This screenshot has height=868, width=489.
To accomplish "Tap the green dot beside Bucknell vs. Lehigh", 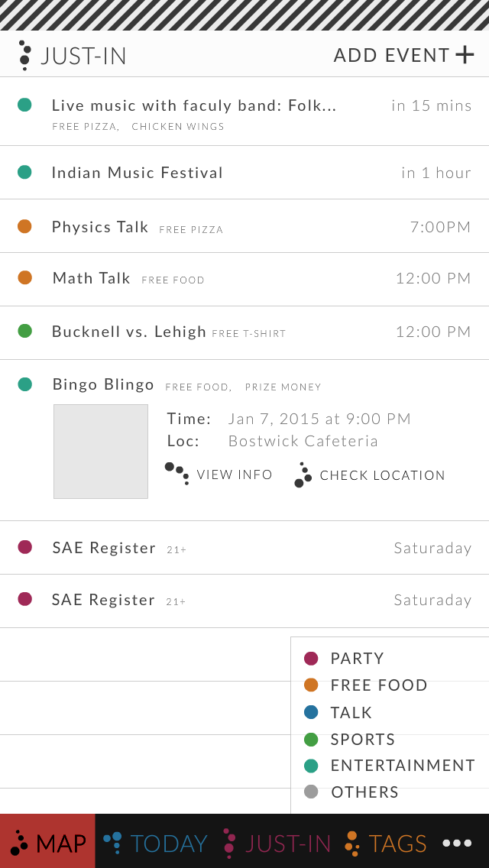I will pyautogui.click(x=24, y=331).
